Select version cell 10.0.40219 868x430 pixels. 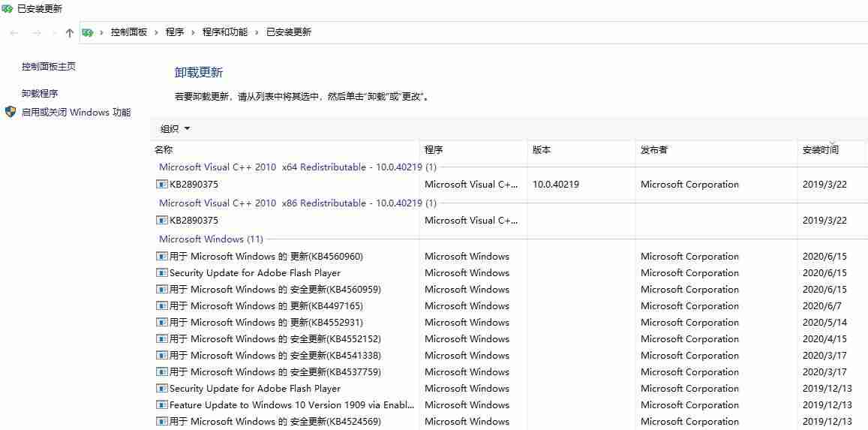click(556, 185)
